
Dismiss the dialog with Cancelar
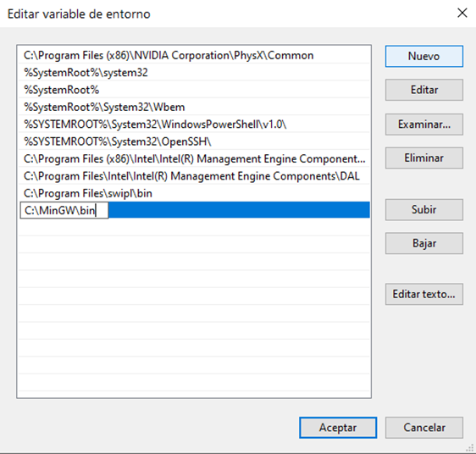click(x=424, y=428)
